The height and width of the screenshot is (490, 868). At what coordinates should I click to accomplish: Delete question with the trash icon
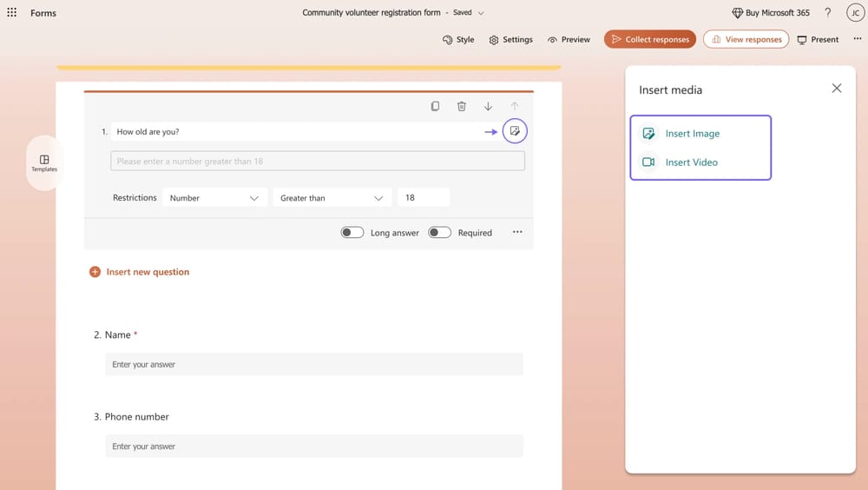pos(462,106)
